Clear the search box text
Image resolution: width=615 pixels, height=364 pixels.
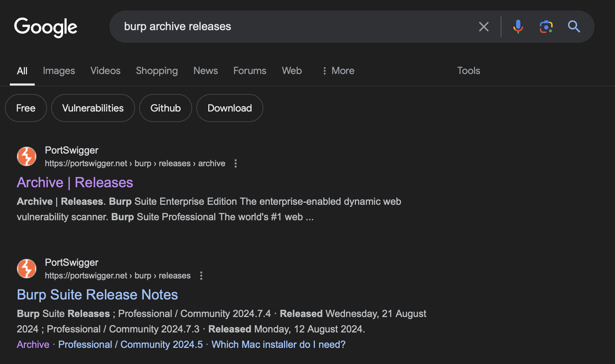point(484,27)
